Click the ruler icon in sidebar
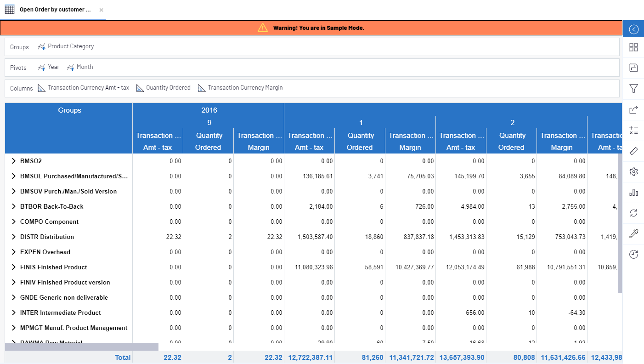The height and width of the screenshot is (364, 644). pyautogui.click(x=633, y=151)
